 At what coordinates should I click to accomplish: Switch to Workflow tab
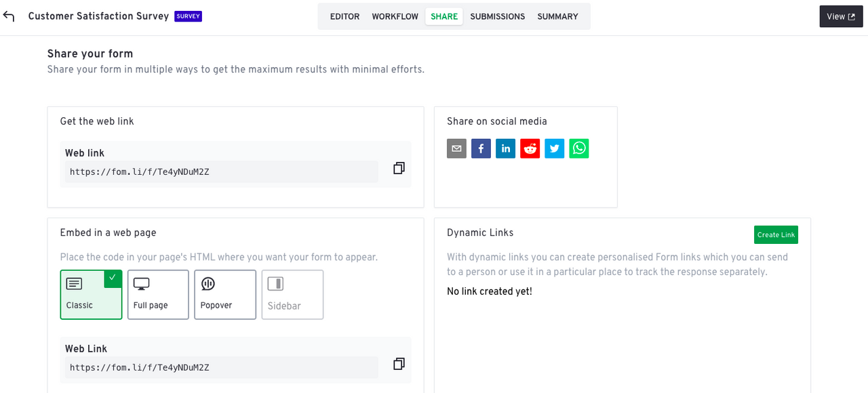(395, 16)
